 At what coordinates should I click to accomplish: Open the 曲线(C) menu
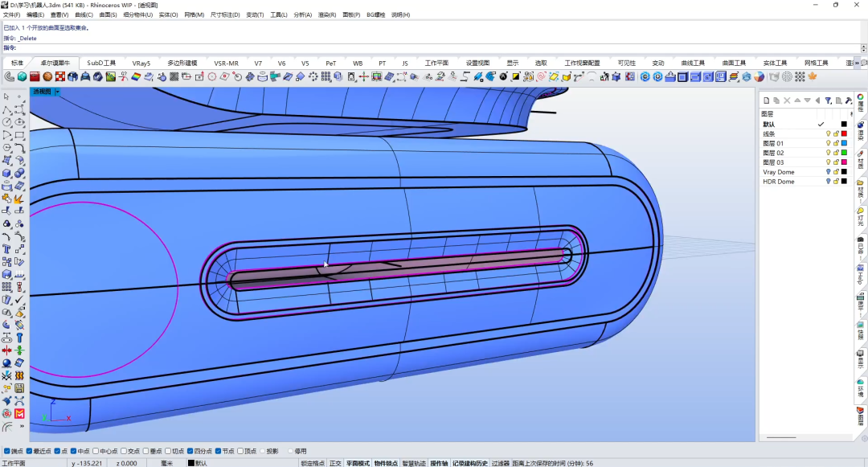pyautogui.click(x=84, y=15)
